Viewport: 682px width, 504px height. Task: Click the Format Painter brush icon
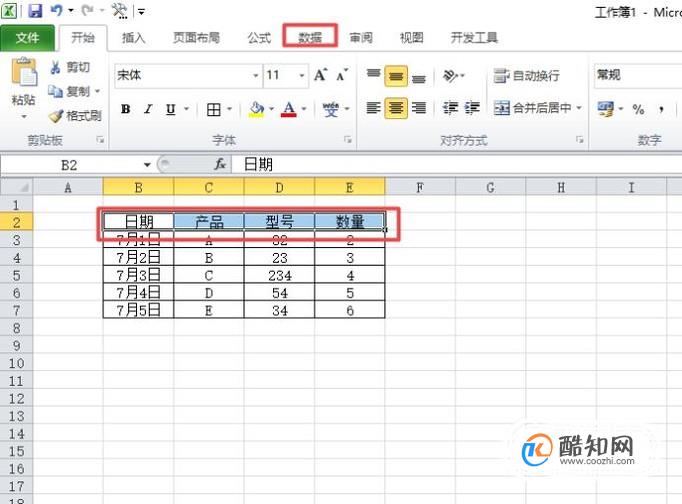click(x=55, y=116)
